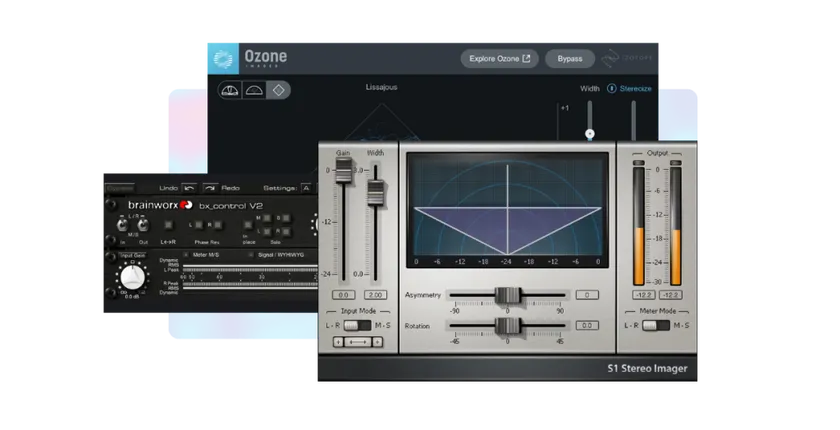This screenshot has height=430, width=840.
Task: Select the Lissajous diamond view icon
Action: point(279,90)
